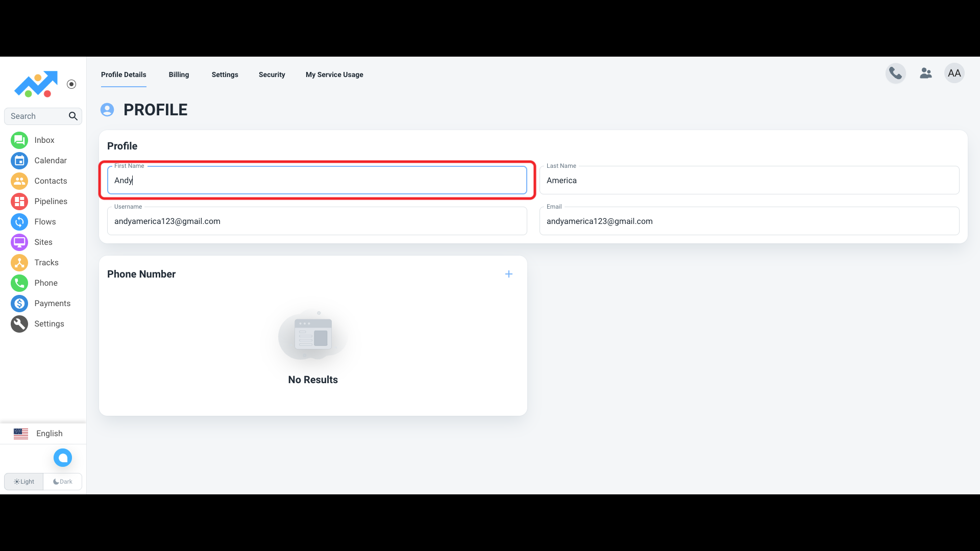Click the phone dialer icon top right
The width and height of the screenshot is (980, 551).
pos(895,73)
